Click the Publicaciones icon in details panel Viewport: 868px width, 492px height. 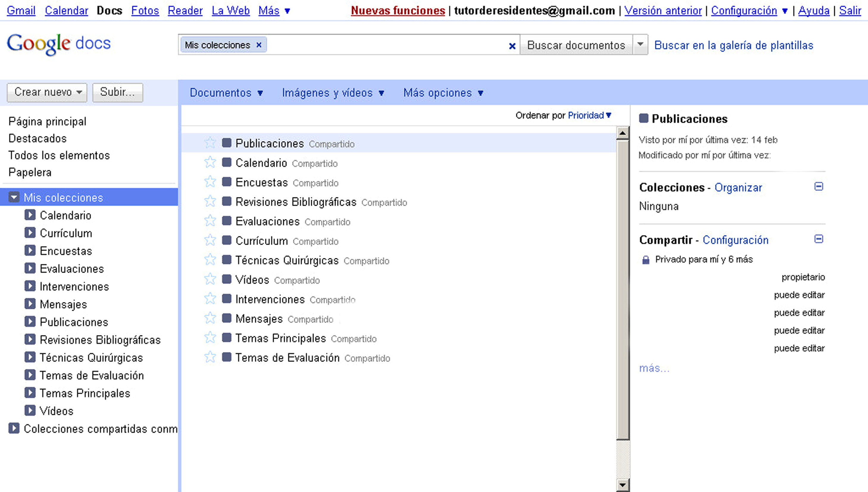coord(643,118)
